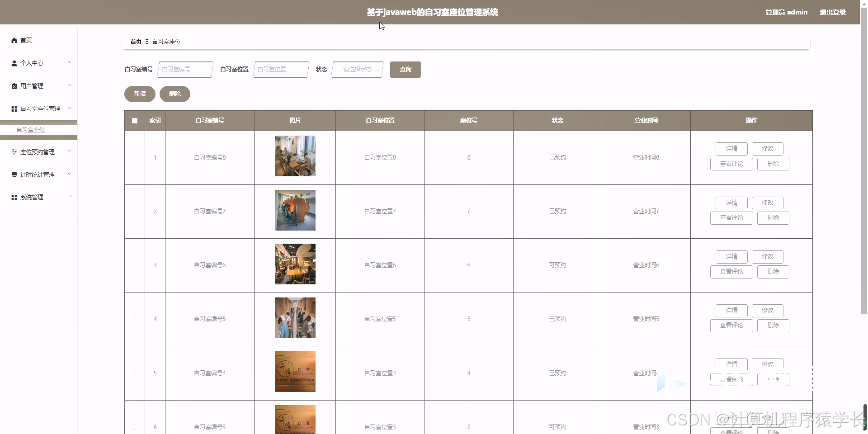Screen dimensions: 868x434
Task: Click the icon beside 计时统计管理
Action: pyautogui.click(x=14, y=175)
